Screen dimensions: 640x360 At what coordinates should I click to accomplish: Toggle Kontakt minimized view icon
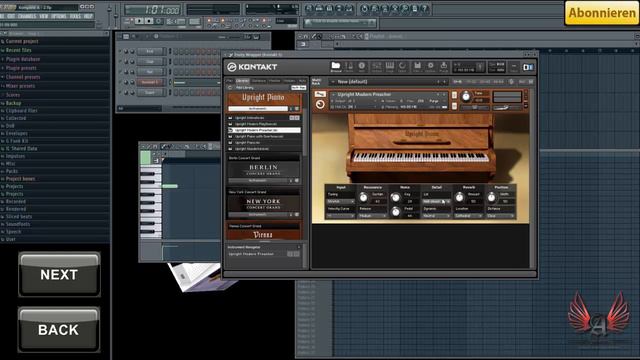pos(514,67)
